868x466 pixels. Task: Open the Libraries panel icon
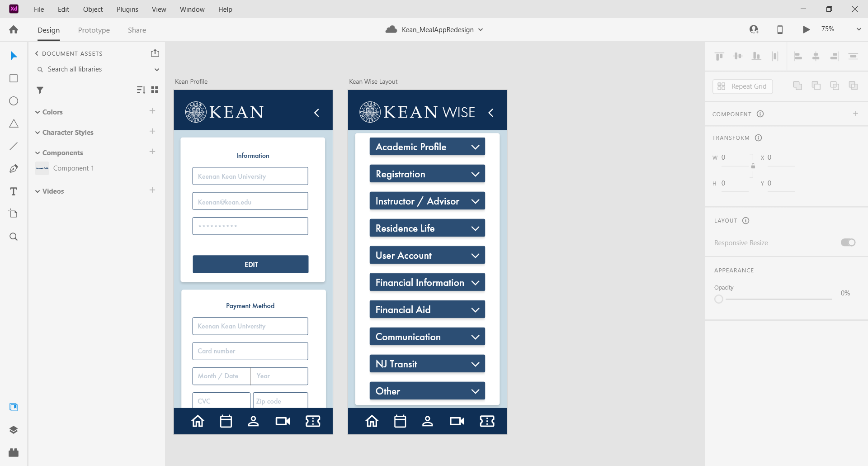click(x=14, y=407)
